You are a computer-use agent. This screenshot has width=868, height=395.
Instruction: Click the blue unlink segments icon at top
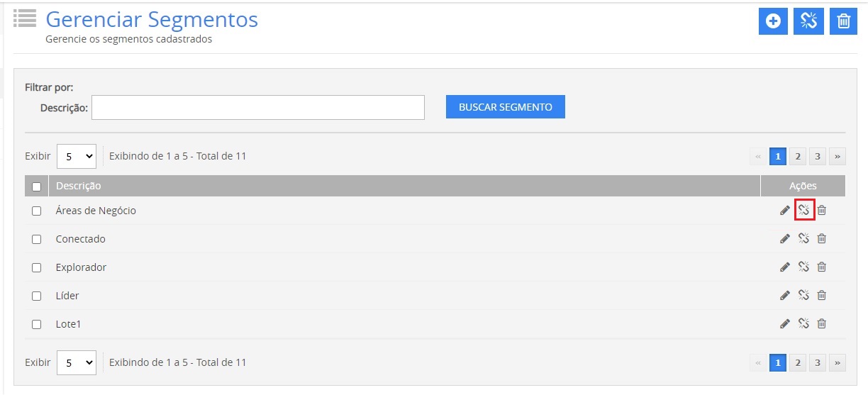tap(808, 21)
